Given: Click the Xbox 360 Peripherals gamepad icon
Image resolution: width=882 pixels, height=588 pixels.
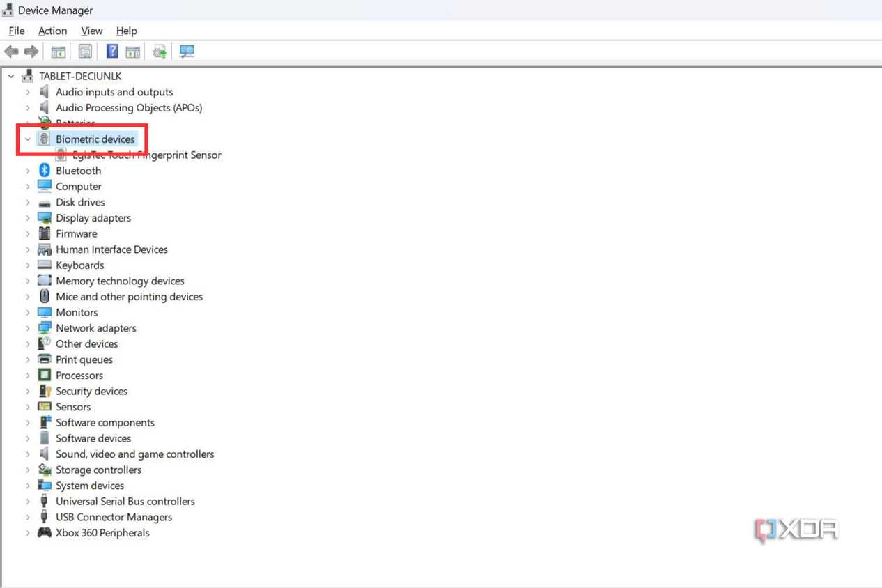Looking at the screenshot, I should point(45,533).
